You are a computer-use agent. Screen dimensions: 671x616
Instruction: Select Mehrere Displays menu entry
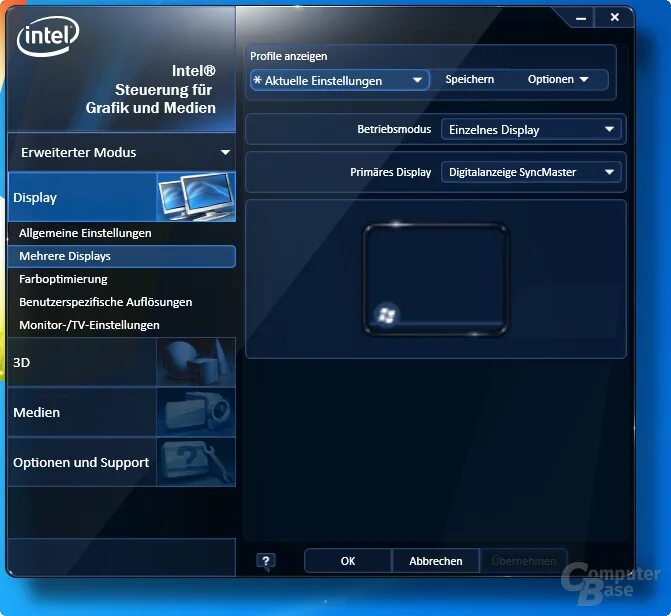(x=122, y=256)
